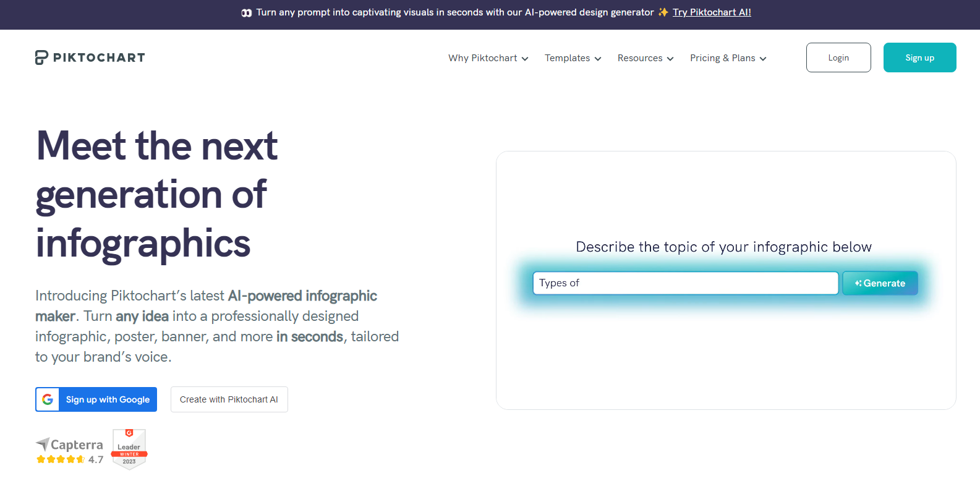Viewport: 980px width, 494px height.
Task: Click the PIKTOCHART wordmark text
Action: tap(99, 57)
